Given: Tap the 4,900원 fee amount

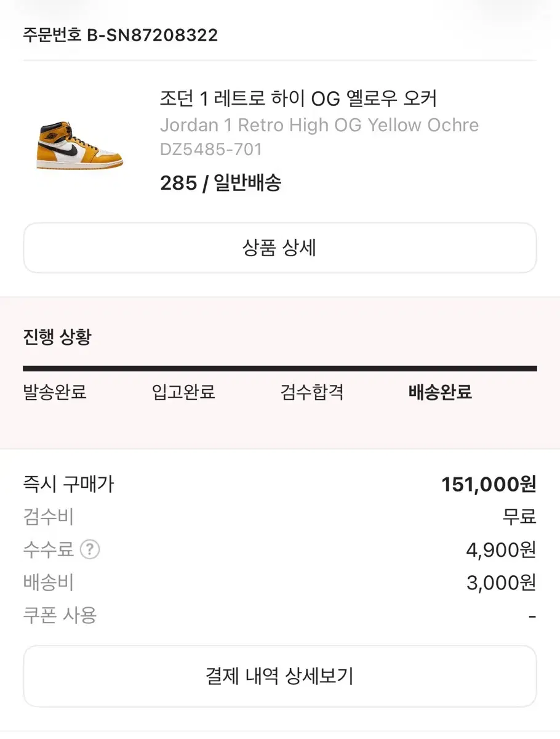Looking at the screenshot, I should [501, 549].
